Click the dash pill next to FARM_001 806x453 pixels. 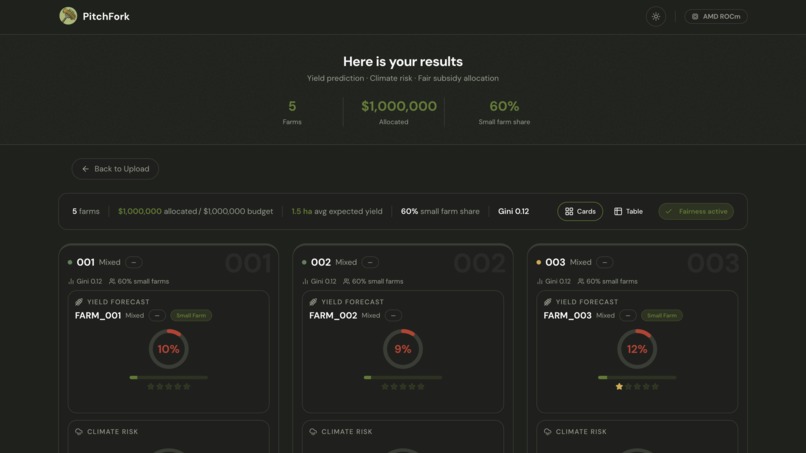pos(157,315)
